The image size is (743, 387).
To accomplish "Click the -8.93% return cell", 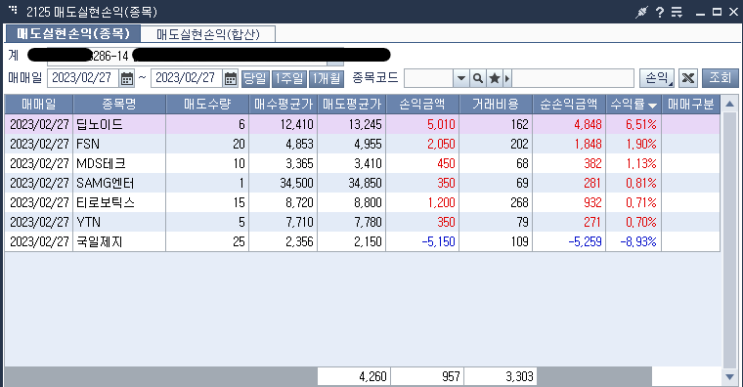I will click(x=634, y=242).
